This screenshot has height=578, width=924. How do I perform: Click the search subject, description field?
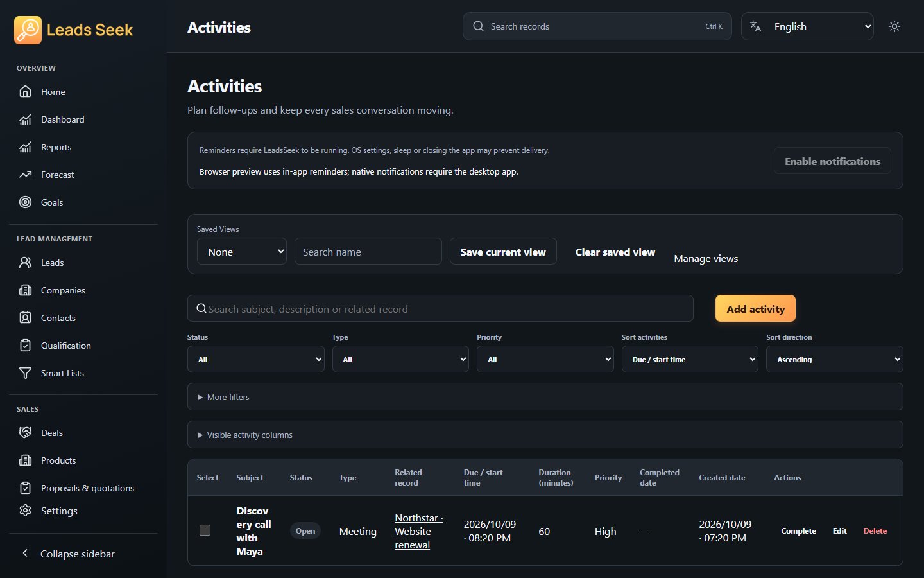[x=440, y=309]
